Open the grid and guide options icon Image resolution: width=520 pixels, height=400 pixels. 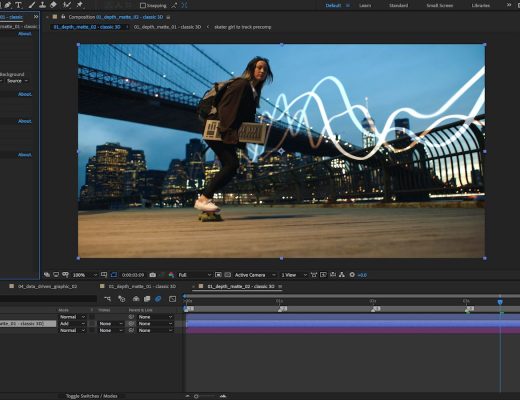[x=104, y=275]
